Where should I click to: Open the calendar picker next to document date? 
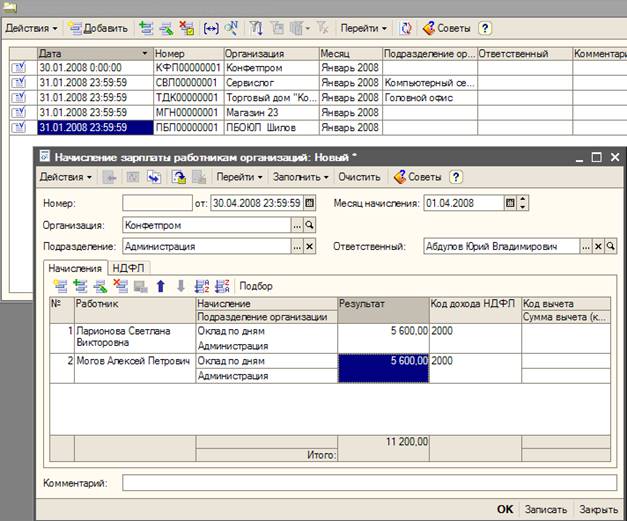point(307,203)
